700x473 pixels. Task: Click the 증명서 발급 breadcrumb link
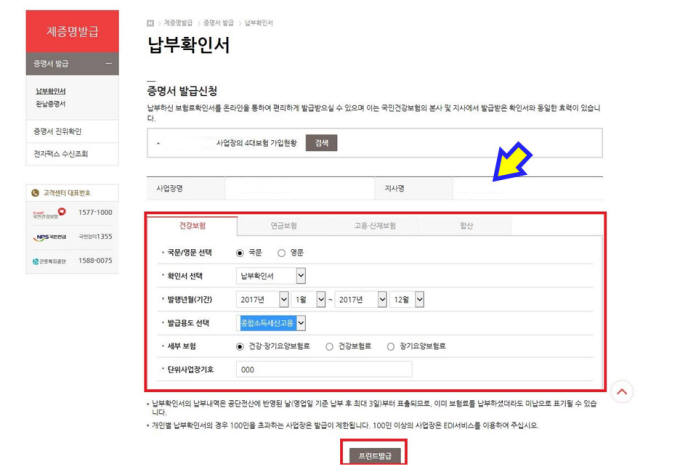pos(218,23)
